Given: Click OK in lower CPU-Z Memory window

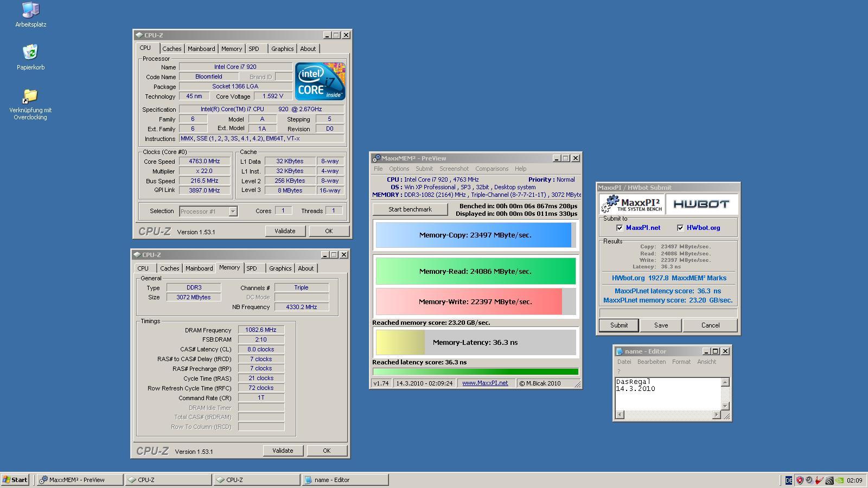Looking at the screenshot, I should point(327,451).
